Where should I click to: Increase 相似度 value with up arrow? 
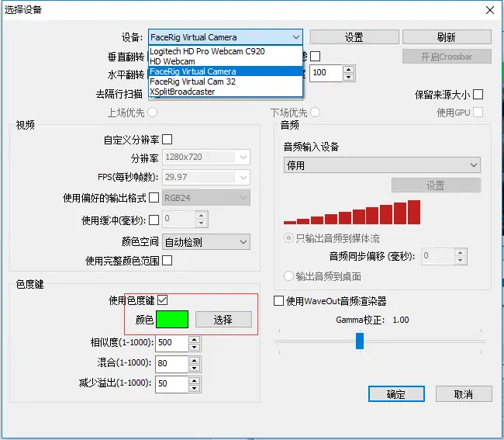click(194, 339)
